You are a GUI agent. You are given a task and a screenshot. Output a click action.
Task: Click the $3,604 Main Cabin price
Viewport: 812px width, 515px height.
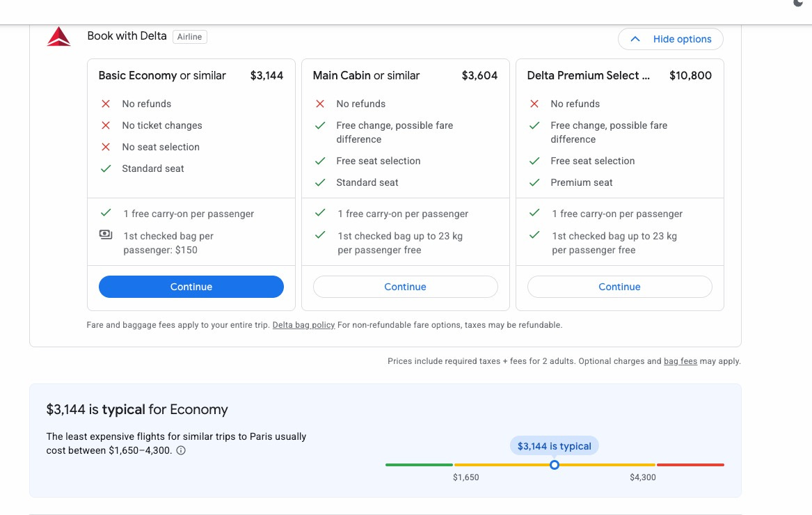[x=479, y=76]
